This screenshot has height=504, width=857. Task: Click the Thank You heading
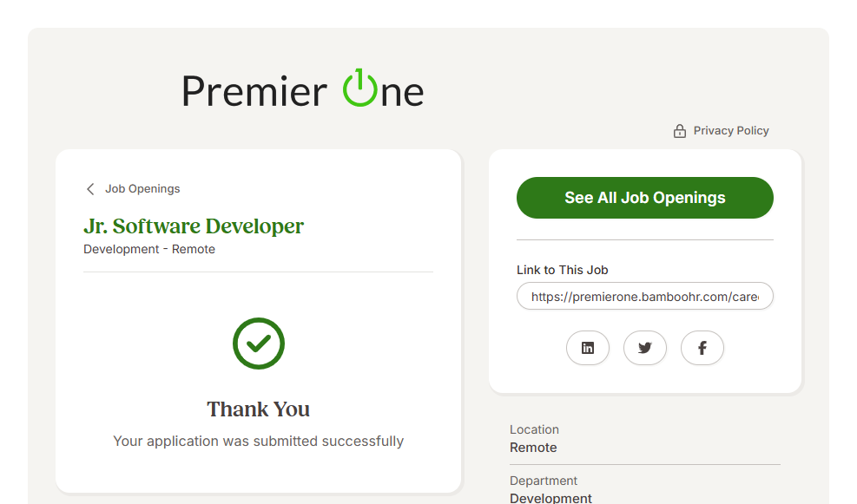click(x=258, y=409)
